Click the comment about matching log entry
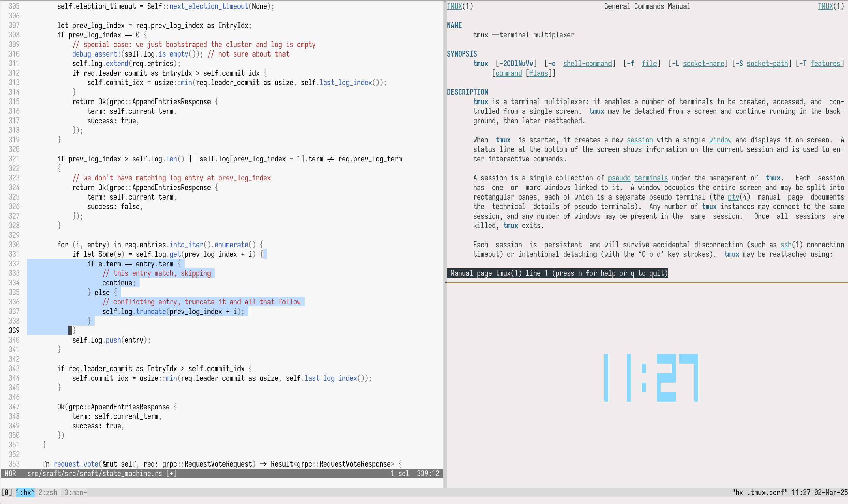This screenshot has width=848, height=504. pyautogui.click(x=171, y=178)
